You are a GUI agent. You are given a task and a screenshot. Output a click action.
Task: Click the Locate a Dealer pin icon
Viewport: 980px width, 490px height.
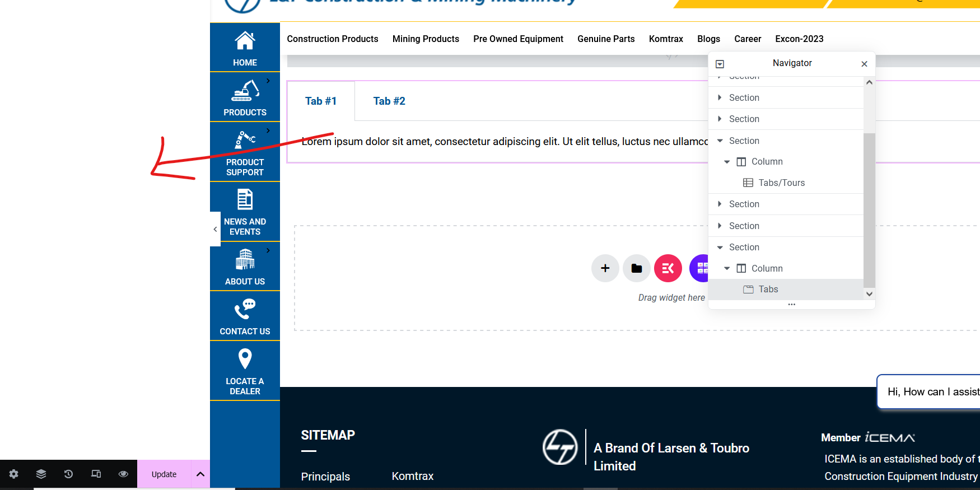(245, 359)
